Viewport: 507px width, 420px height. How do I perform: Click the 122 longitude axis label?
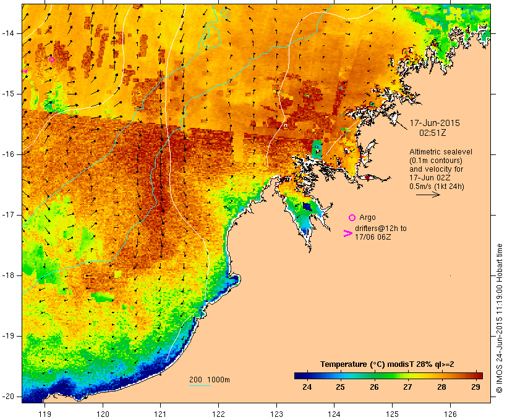click(x=219, y=414)
